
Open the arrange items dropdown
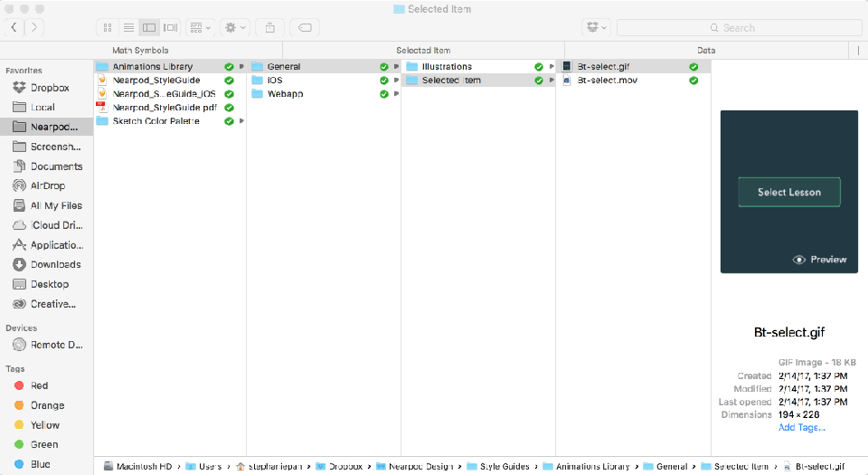(x=201, y=28)
